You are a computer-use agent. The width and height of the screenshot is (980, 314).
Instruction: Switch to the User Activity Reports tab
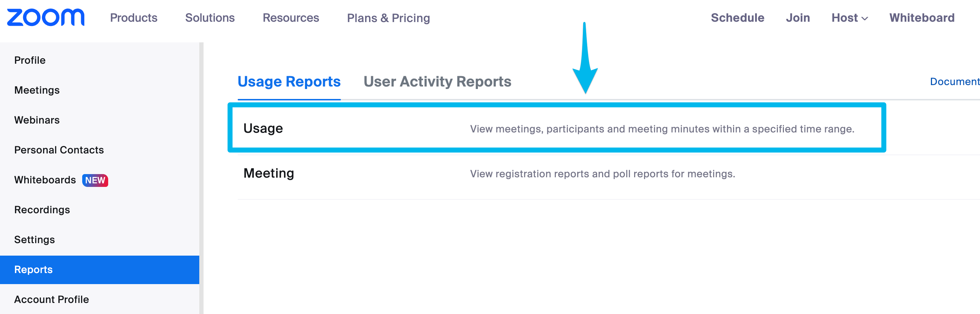[437, 82]
